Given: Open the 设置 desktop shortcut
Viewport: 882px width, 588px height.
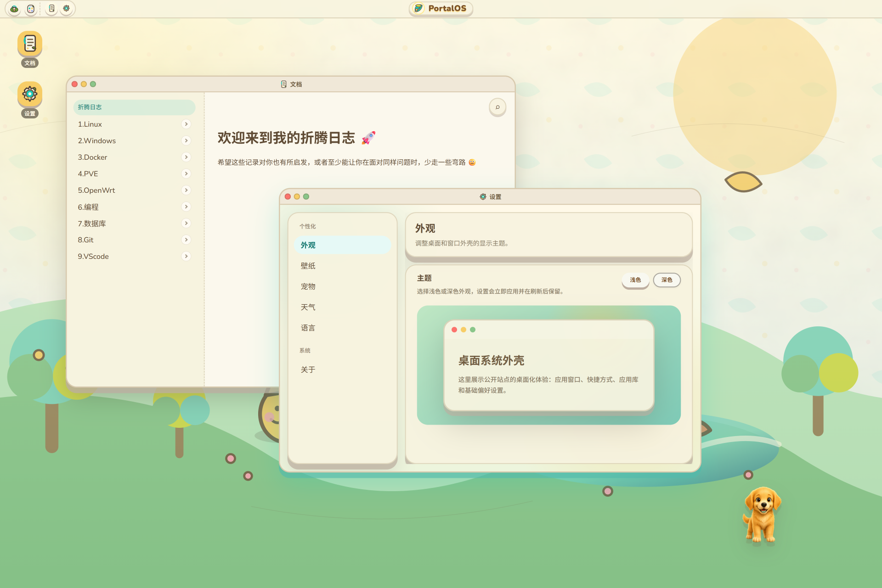Looking at the screenshot, I should coord(30,100).
